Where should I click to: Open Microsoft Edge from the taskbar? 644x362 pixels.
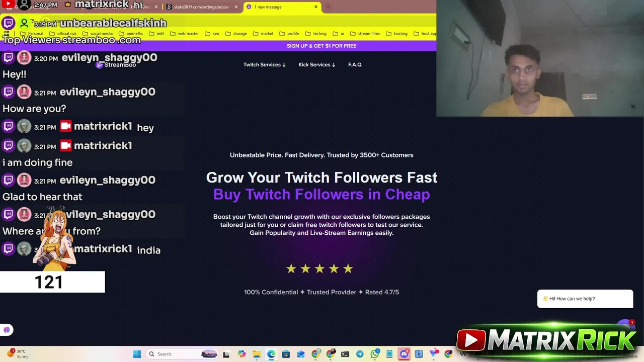pos(271,354)
